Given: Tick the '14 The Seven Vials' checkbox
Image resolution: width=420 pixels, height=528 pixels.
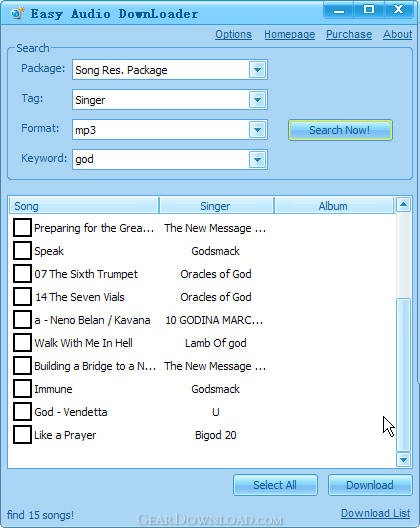Looking at the screenshot, I should (x=22, y=297).
